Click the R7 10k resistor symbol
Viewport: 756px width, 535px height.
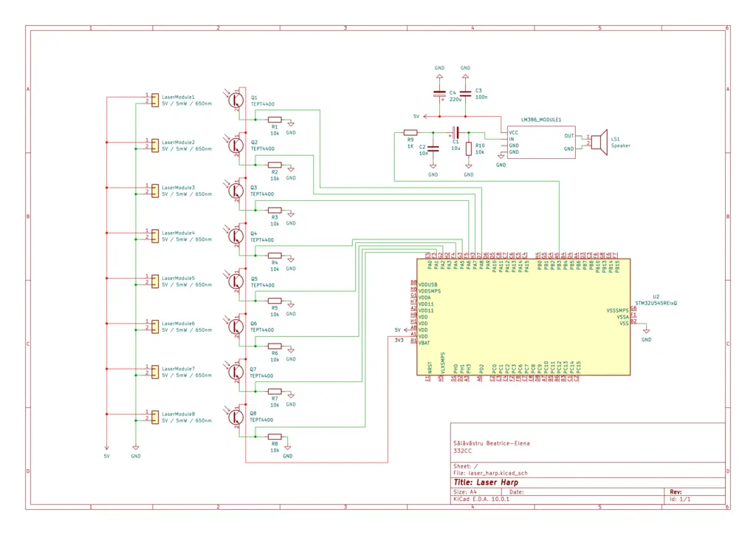[x=275, y=391]
